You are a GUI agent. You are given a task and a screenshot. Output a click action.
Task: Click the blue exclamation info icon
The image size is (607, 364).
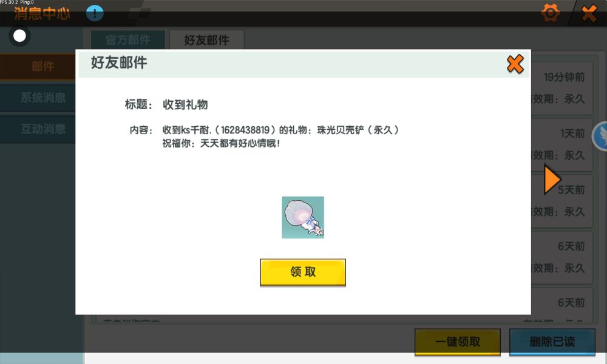coord(95,13)
